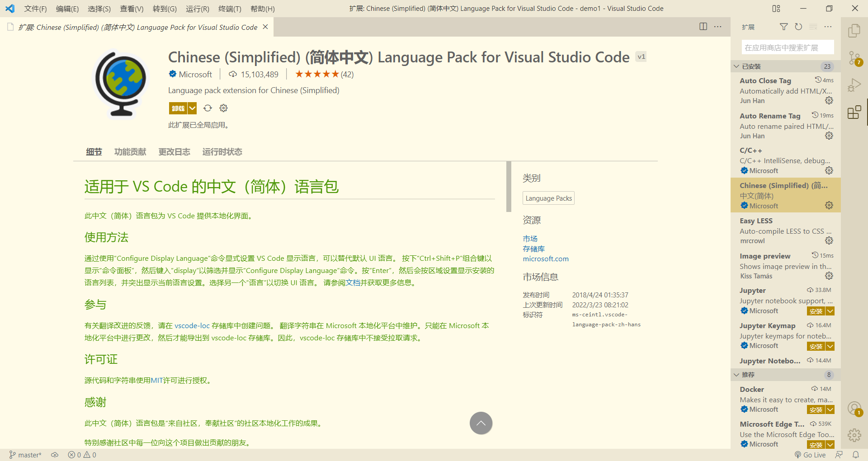Collapse the 已安装 installed section
The image size is (868, 461).
[785, 66]
